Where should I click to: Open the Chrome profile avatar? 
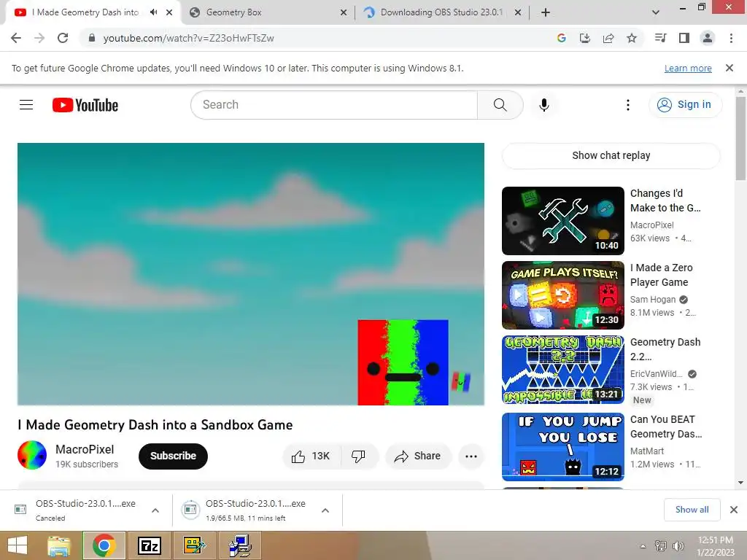pos(708,38)
